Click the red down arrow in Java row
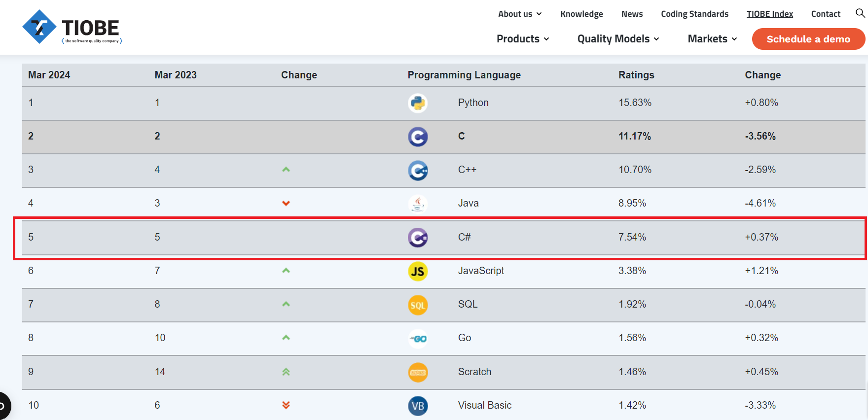Screen dimensions: 868x420 [286, 203]
